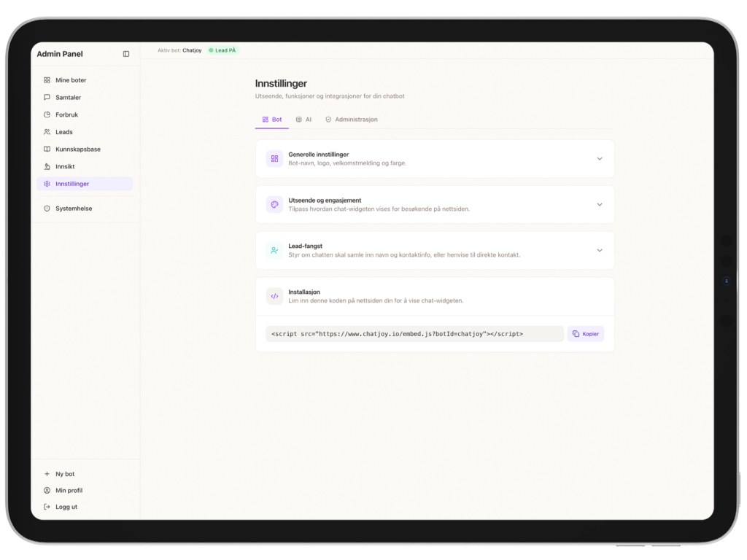Create a new bot with Ny bot

pyautogui.click(x=64, y=474)
